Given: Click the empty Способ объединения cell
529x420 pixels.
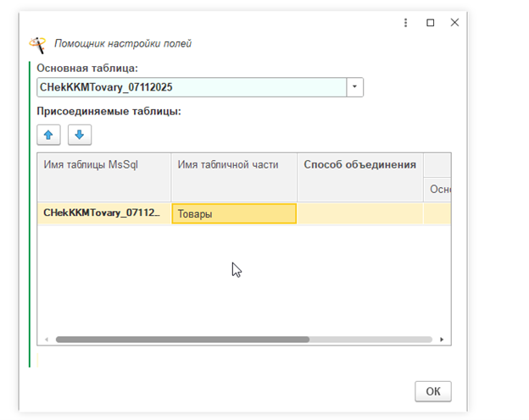Looking at the screenshot, I should point(360,214).
